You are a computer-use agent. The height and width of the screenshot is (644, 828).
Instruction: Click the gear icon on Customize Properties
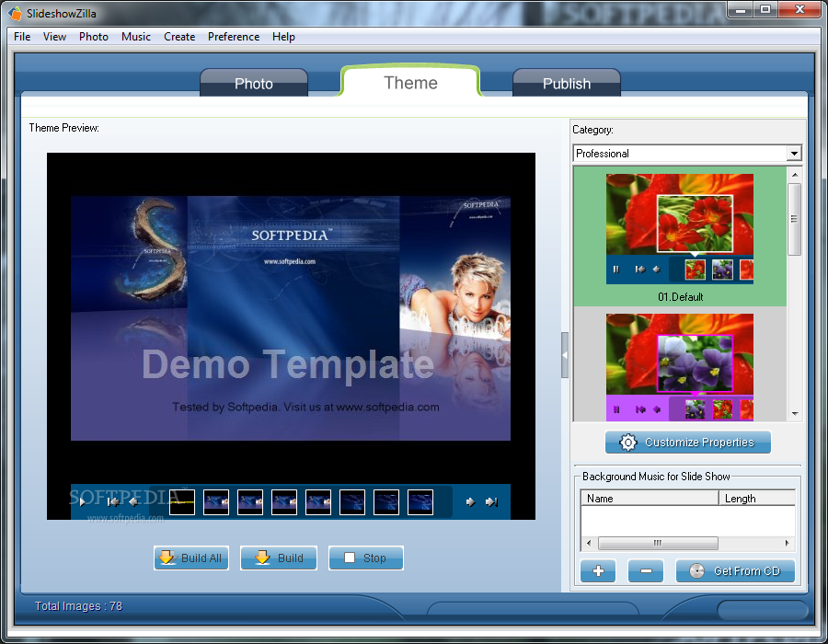point(627,443)
